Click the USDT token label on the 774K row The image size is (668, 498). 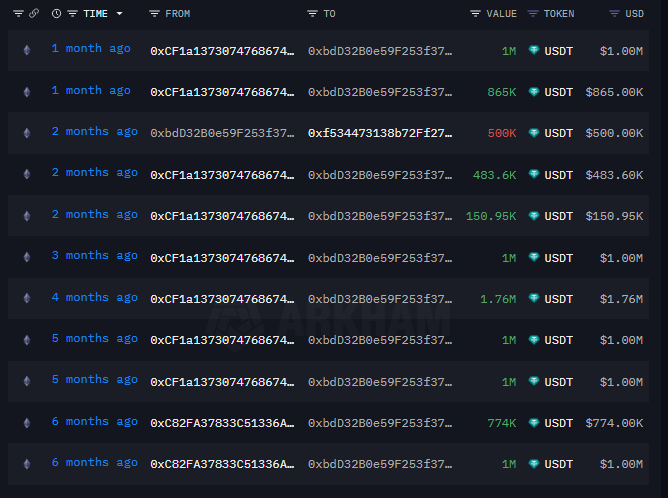(x=559, y=423)
